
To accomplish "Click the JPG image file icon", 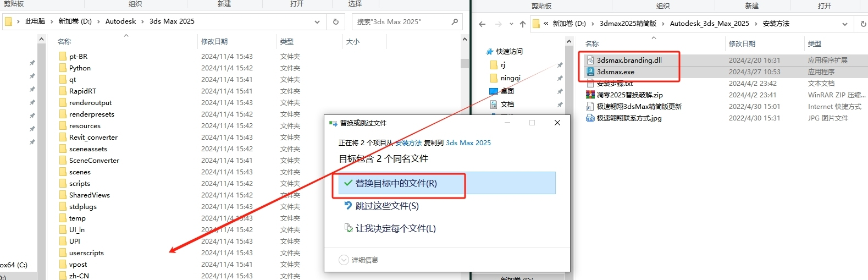I will pos(590,118).
